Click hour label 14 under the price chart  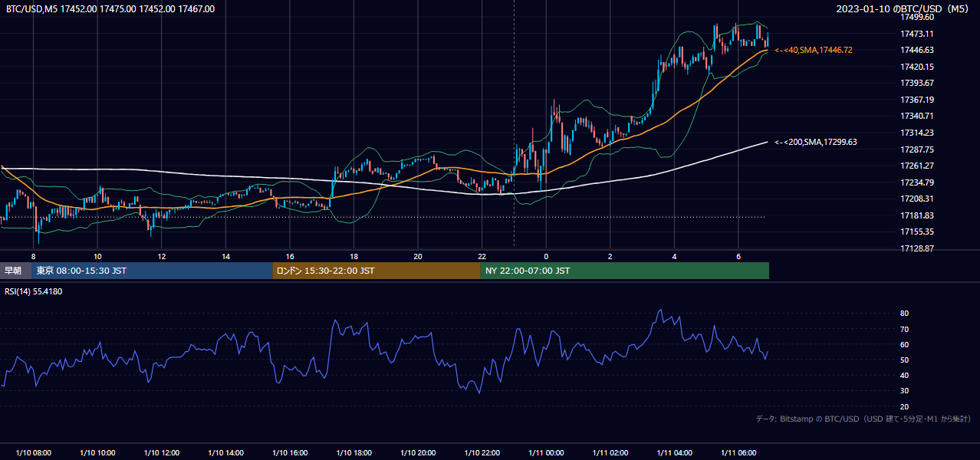[225, 256]
